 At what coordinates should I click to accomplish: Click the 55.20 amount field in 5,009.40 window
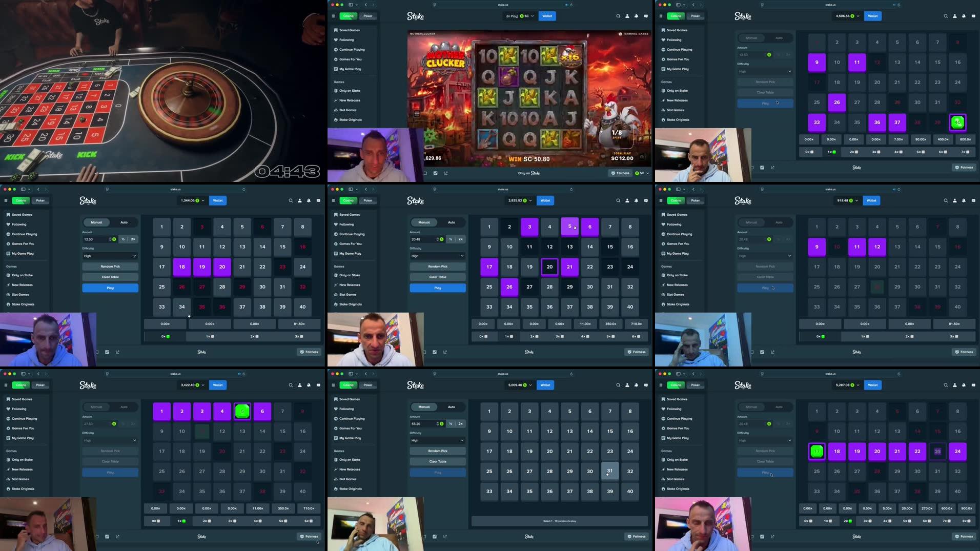(x=427, y=424)
